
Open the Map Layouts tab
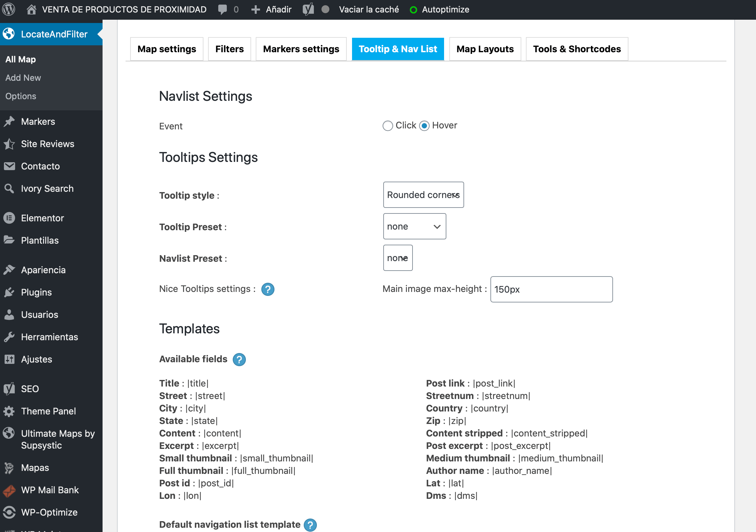click(485, 49)
